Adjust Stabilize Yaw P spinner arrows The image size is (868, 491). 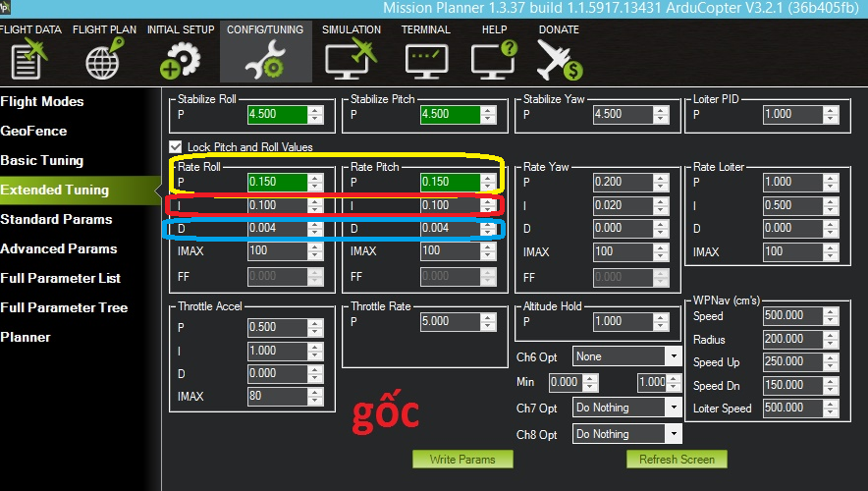(661, 114)
